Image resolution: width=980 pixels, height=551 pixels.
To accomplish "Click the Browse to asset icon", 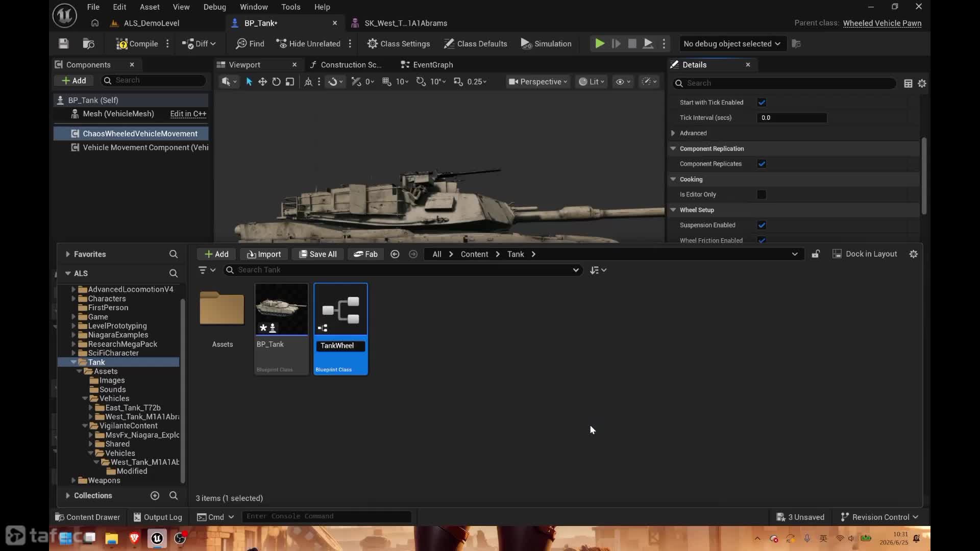I will point(89,44).
